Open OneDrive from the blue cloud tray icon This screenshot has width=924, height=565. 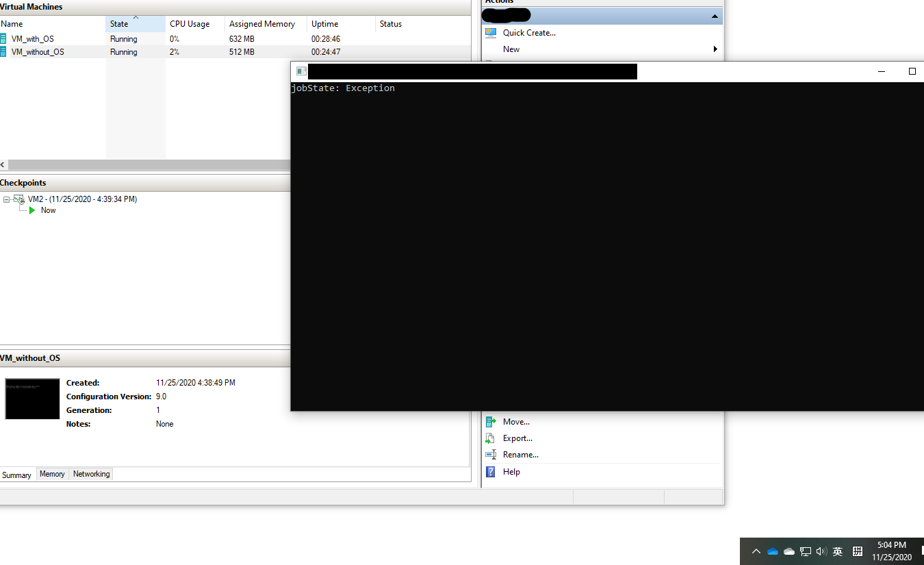[773, 551]
